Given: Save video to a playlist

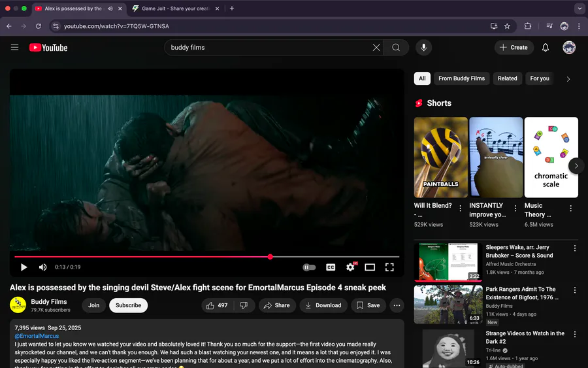Looking at the screenshot, I should pyautogui.click(x=368, y=305).
